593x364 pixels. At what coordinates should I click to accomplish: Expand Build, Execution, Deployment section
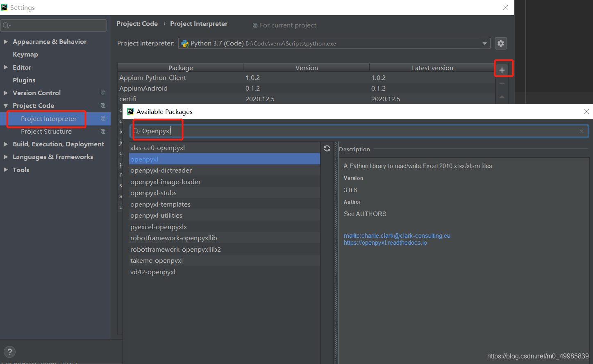(x=6, y=144)
